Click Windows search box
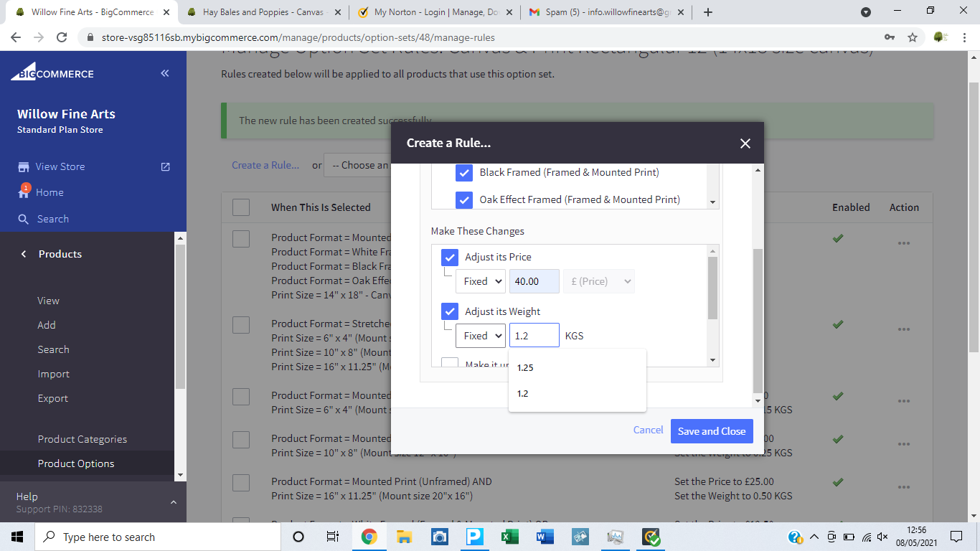980x551 pixels. click(157, 537)
